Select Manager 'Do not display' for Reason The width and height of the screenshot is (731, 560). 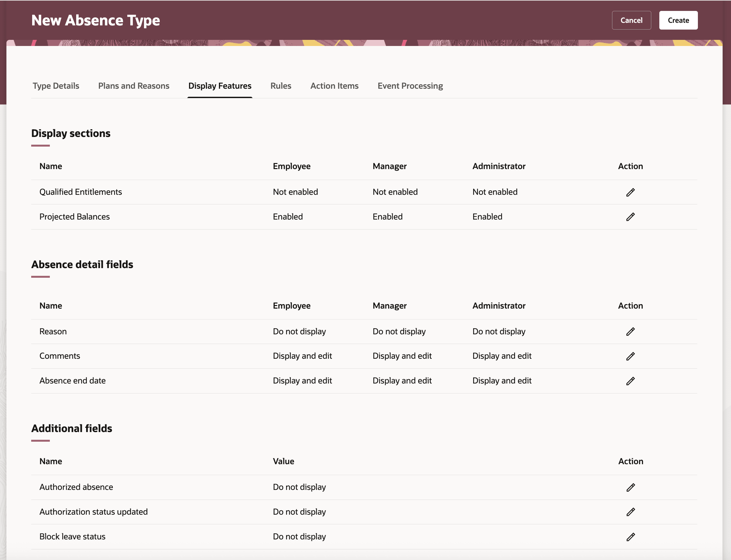pos(399,331)
